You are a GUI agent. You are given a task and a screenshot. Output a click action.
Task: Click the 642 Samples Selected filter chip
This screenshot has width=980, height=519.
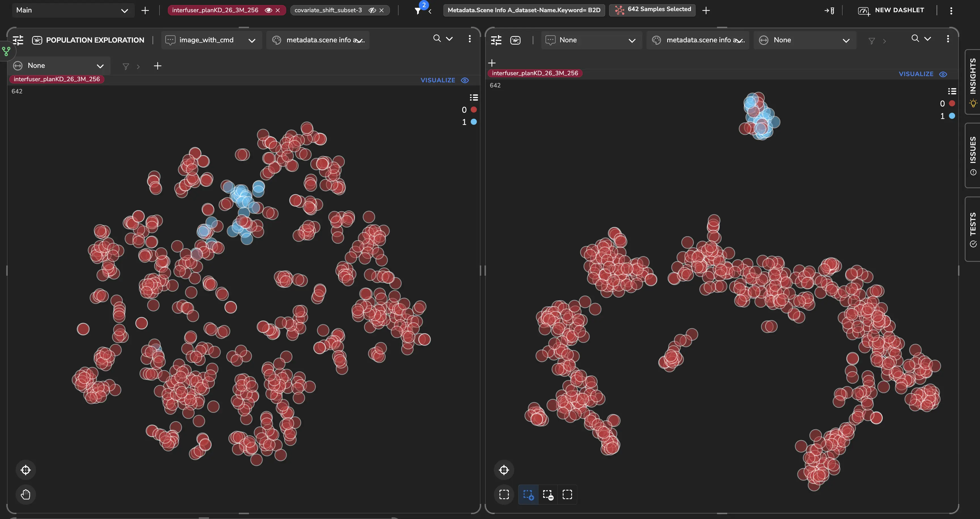point(652,10)
